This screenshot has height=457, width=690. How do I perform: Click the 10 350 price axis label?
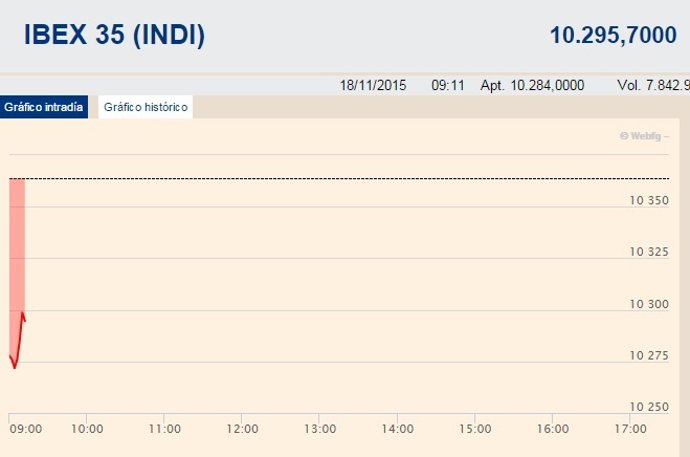click(x=649, y=201)
